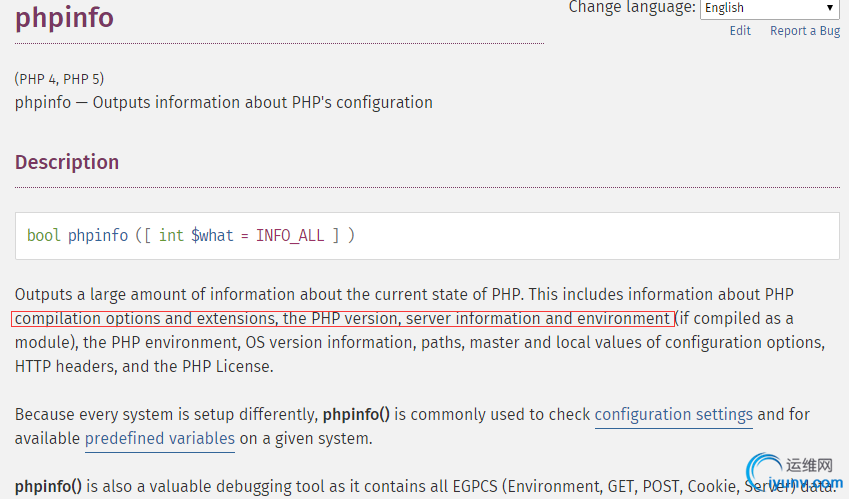Follow the configuration settings link
849x499 pixels.
[x=674, y=415]
